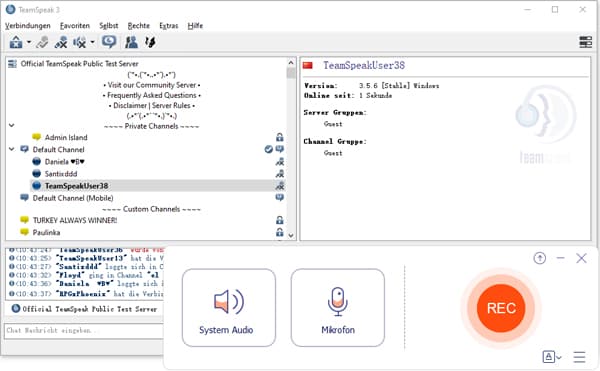Click TeamSpeakUser38 name in info panel
Viewport: 600px width, 371px height.
[x=364, y=65]
